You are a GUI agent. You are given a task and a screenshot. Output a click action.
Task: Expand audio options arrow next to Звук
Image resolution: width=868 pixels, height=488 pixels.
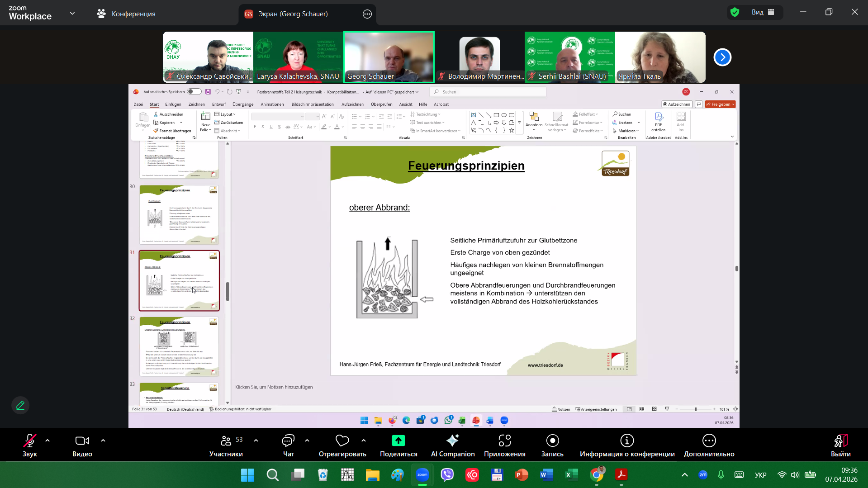[47, 440]
